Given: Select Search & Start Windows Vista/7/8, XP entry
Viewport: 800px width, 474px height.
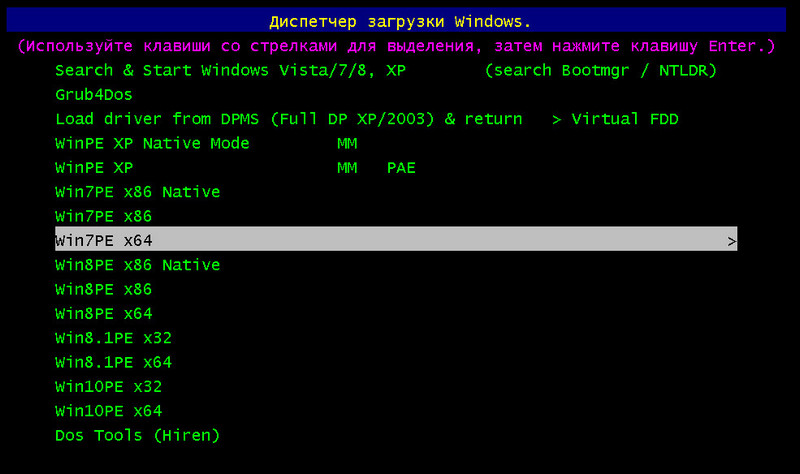Looking at the screenshot, I should (386, 70).
